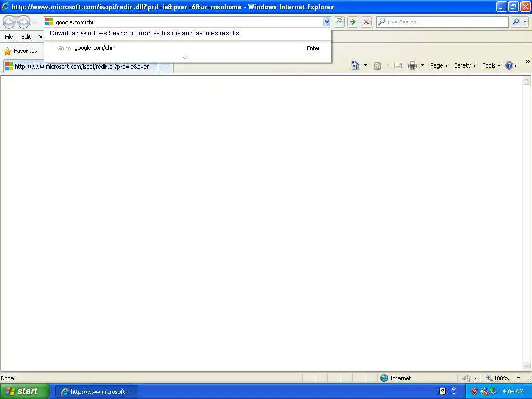Click the RSS Feeds icon

pos(377,66)
